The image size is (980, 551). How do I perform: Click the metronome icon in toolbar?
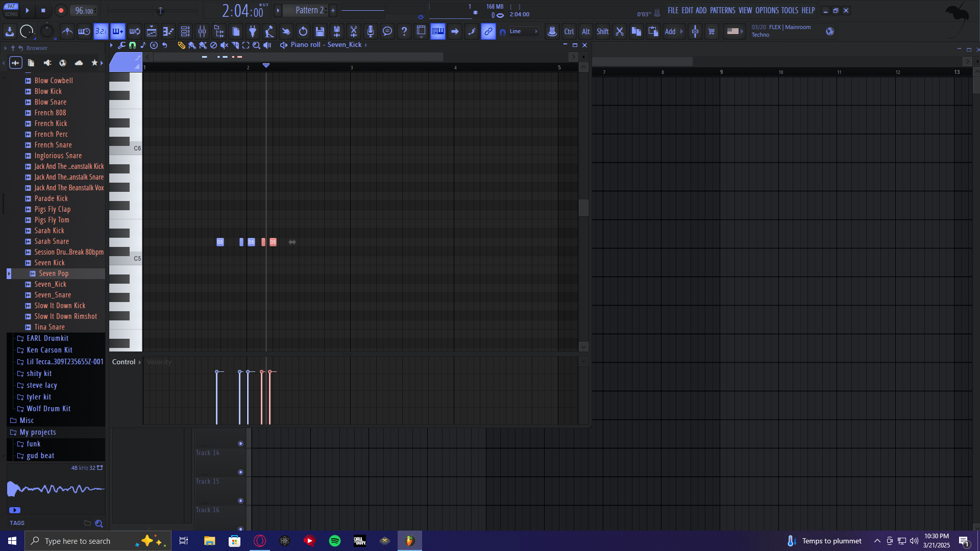[x=67, y=32]
